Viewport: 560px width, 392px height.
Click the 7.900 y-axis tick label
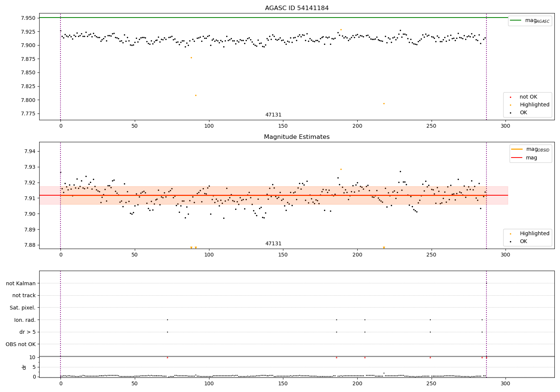(28, 46)
